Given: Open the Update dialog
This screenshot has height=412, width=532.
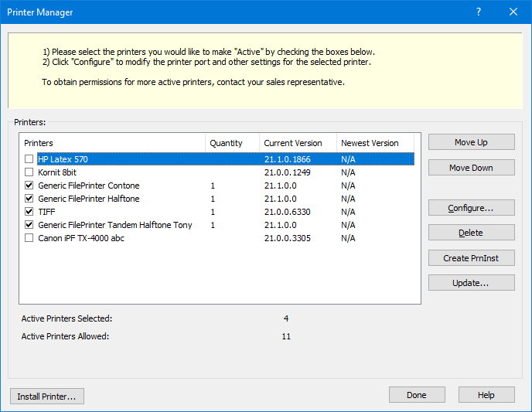Looking at the screenshot, I should [471, 283].
